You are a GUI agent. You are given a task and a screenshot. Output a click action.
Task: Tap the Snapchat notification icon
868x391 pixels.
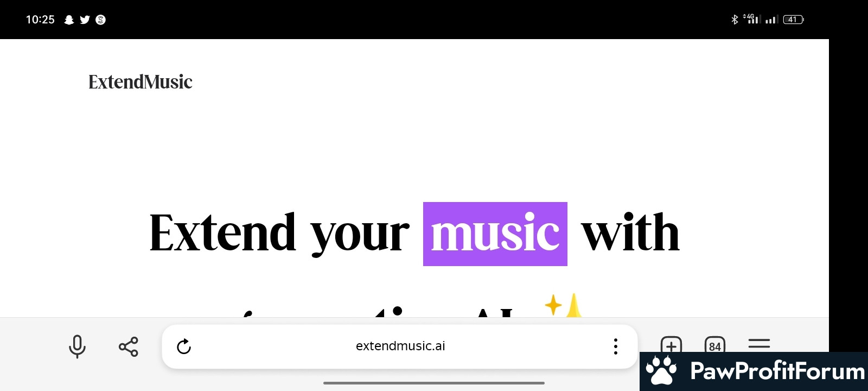tap(69, 20)
